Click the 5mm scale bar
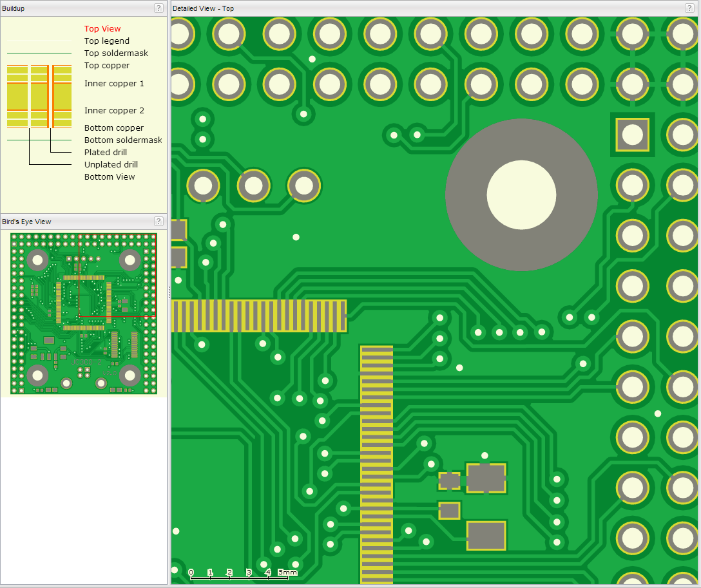 pyautogui.click(x=243, y=574)
